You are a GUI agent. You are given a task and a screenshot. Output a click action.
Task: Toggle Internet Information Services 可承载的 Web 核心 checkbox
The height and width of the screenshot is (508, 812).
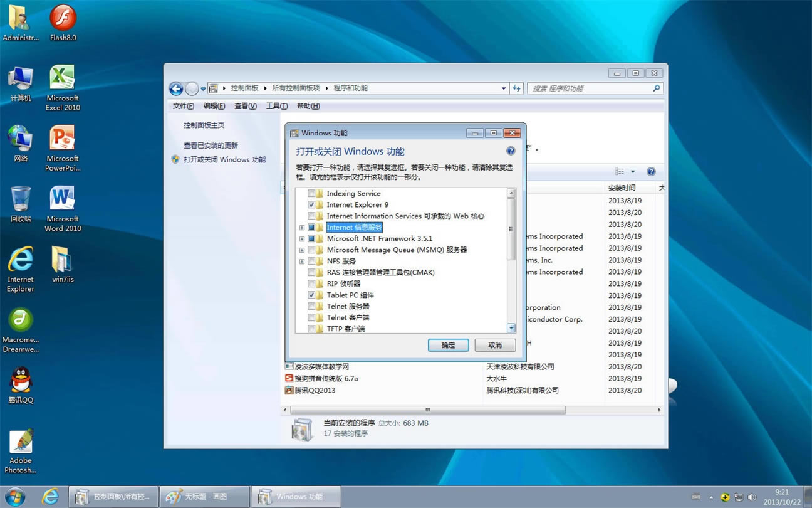click(311, 216)
